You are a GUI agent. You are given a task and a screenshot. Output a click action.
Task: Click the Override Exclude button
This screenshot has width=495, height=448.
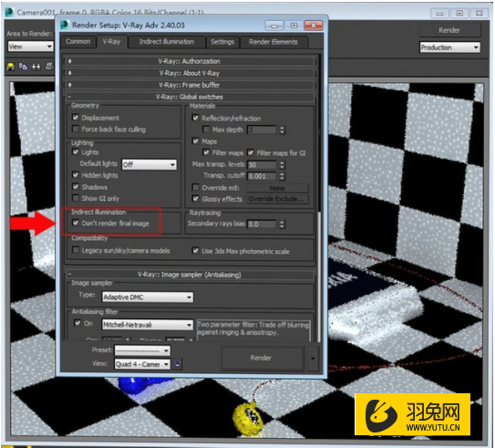(x=277, y=199)
